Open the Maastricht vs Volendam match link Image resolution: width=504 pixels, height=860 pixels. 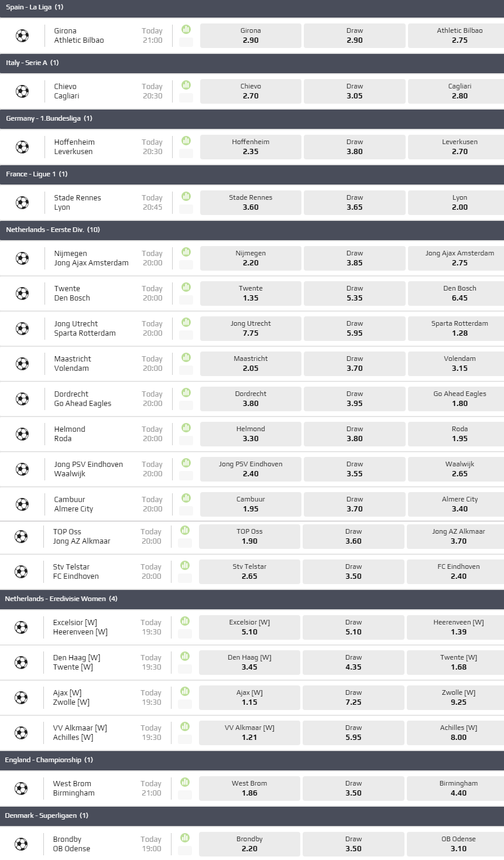point(73,363)
